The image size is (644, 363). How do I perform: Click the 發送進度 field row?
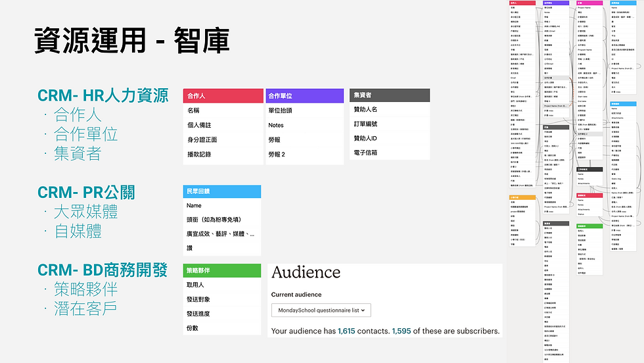(x=222, y=313)
